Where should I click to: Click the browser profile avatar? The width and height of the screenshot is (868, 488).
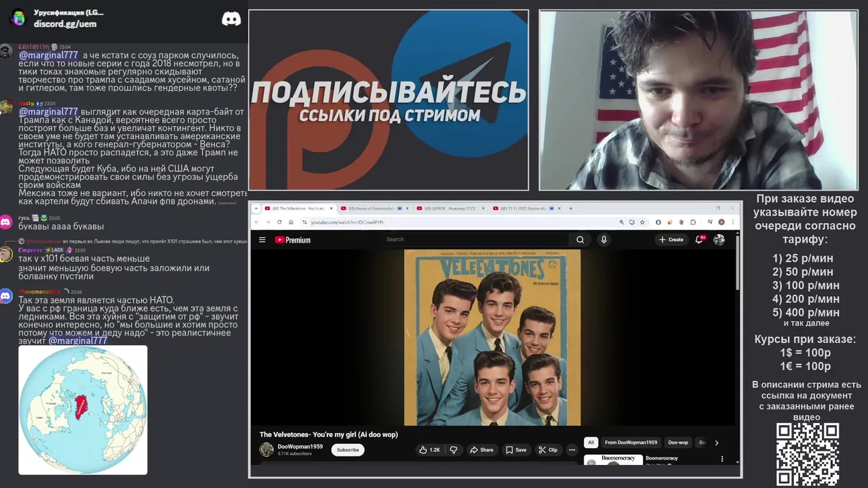(x=722, y=222)
